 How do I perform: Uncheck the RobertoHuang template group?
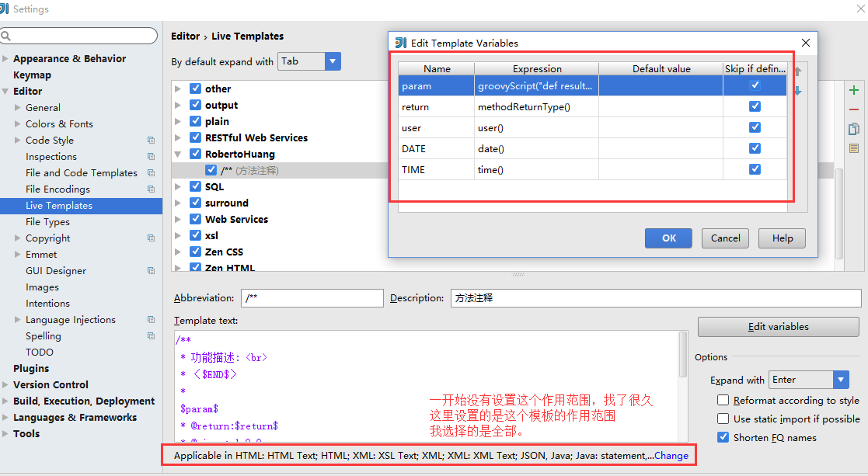click(195, 154)
